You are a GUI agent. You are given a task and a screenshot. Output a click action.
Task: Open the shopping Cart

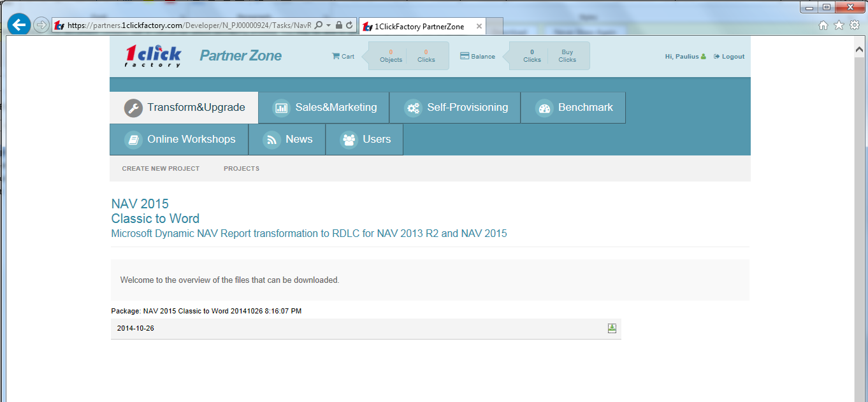click(343, 56)
